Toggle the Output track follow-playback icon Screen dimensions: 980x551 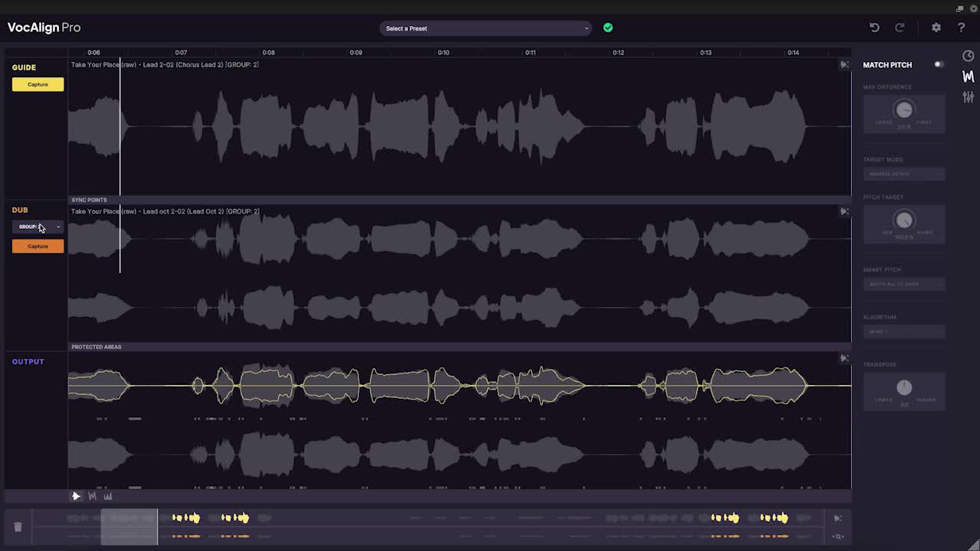[x=844, y=358]
